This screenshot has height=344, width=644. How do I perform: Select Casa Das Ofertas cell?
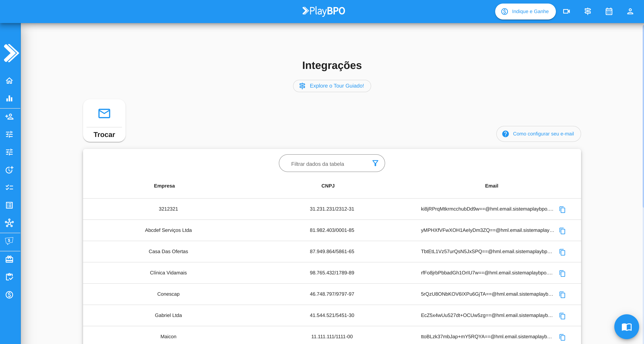[168, 251]
